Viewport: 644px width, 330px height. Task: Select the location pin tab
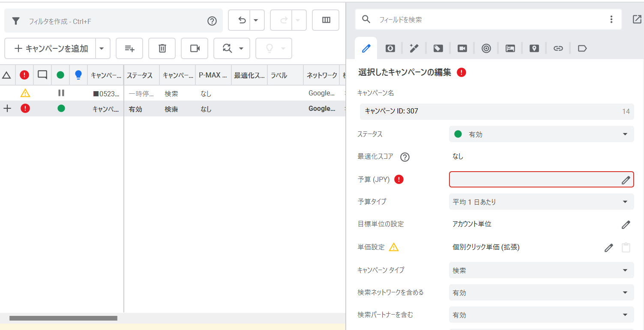tap(534, 48)
